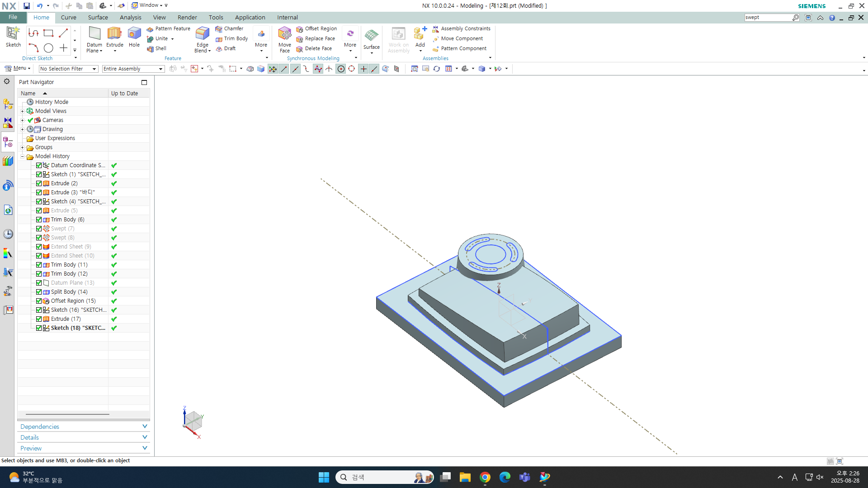Click the Move Face icon
The height and width of the screenshot is (488, 868).
[284, 34]
